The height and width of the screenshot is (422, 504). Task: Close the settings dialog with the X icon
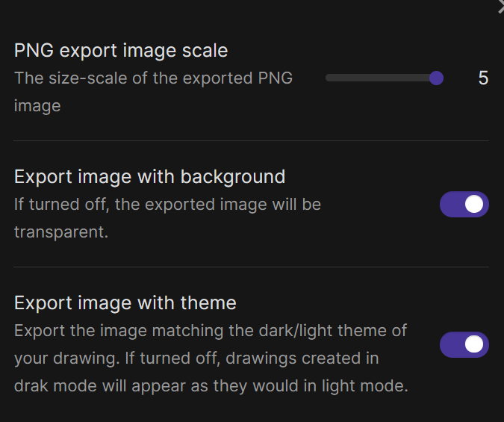pos(501,7)
